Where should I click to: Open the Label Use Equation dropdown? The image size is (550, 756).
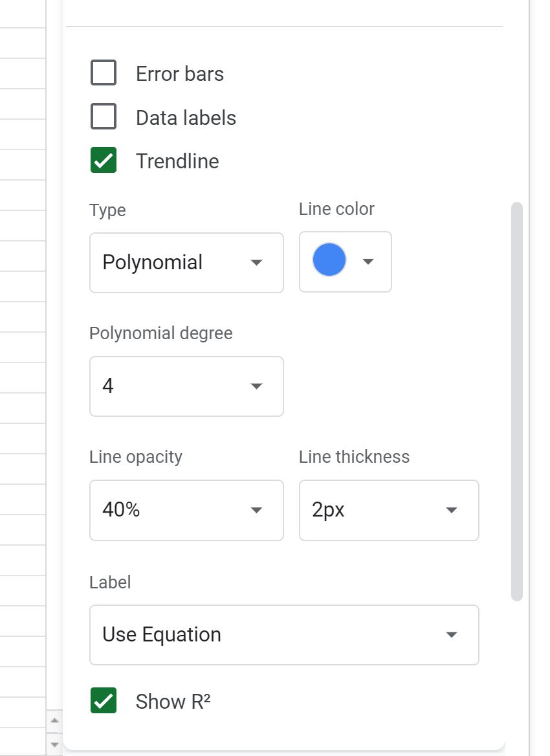coord(285,635)
